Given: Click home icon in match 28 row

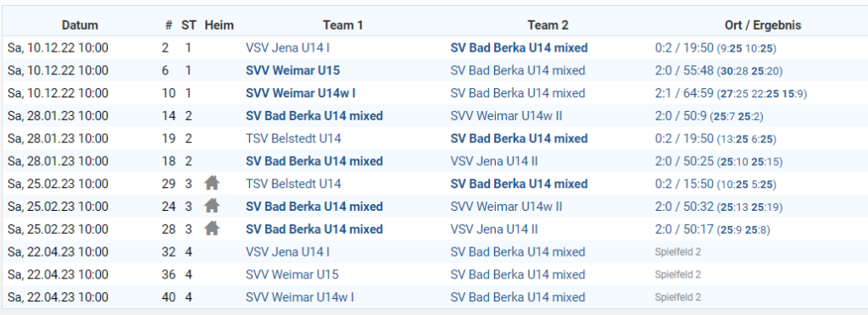Looking at the screenshot, I should (x=212, y=229).
